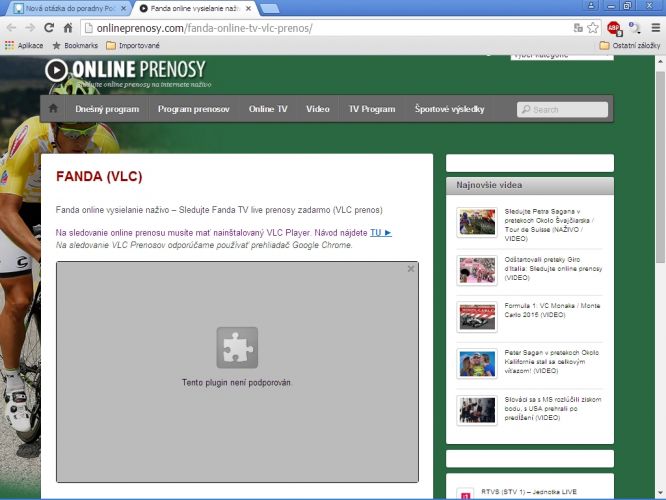Open a new browser tab
The width and height of the screenshot is (666, 500).
(x=269, y=8)
